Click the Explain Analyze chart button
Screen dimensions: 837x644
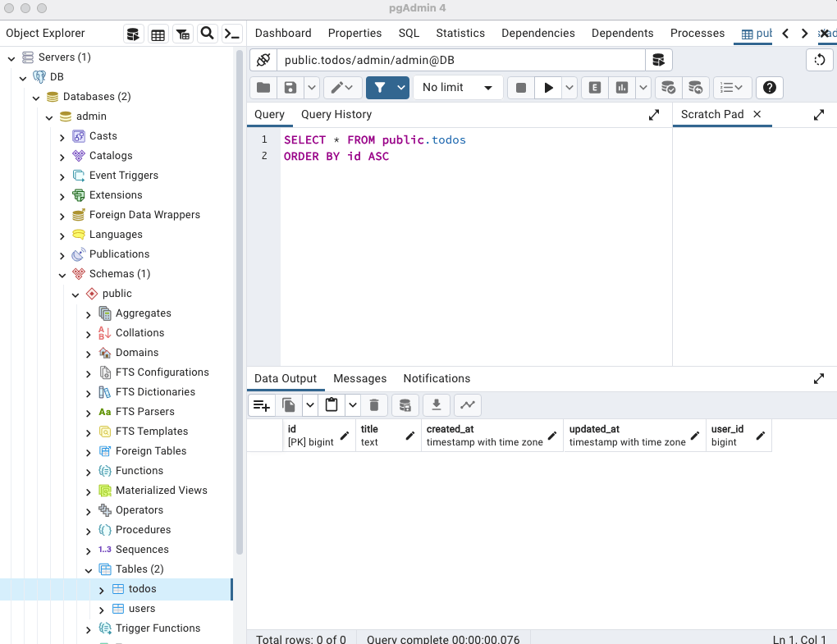622,88
